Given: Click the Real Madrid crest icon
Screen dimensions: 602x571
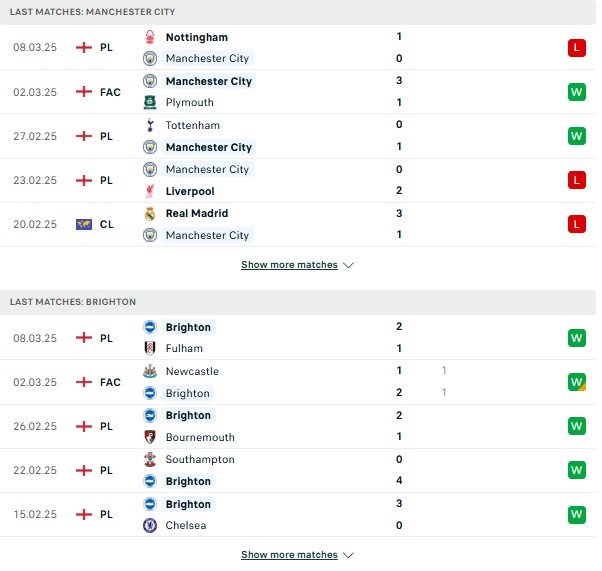Looking at the screenshot, I should coord(150,214).
